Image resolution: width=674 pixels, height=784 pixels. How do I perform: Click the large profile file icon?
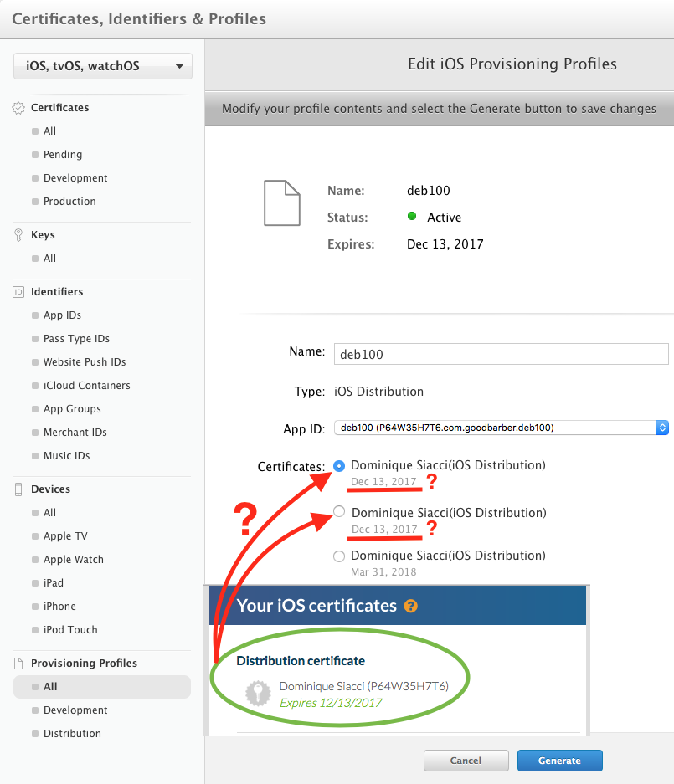281,202
